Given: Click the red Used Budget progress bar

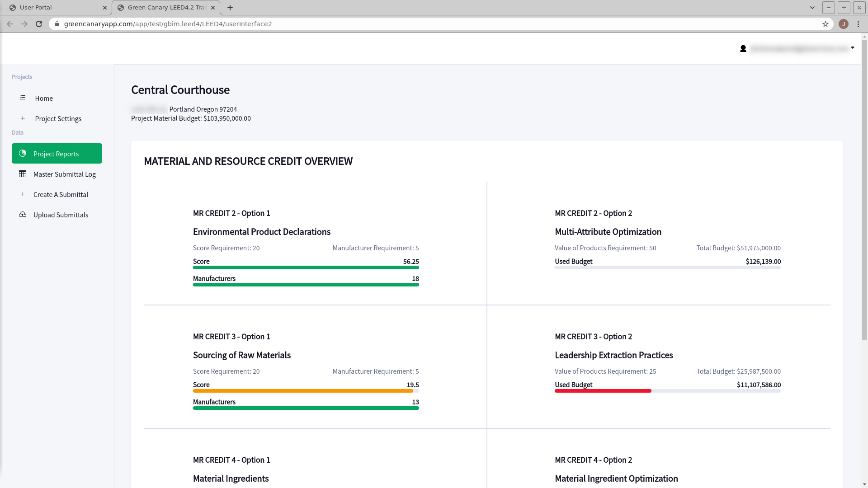Looking at the screenshot, I should [x=603, y=391].
